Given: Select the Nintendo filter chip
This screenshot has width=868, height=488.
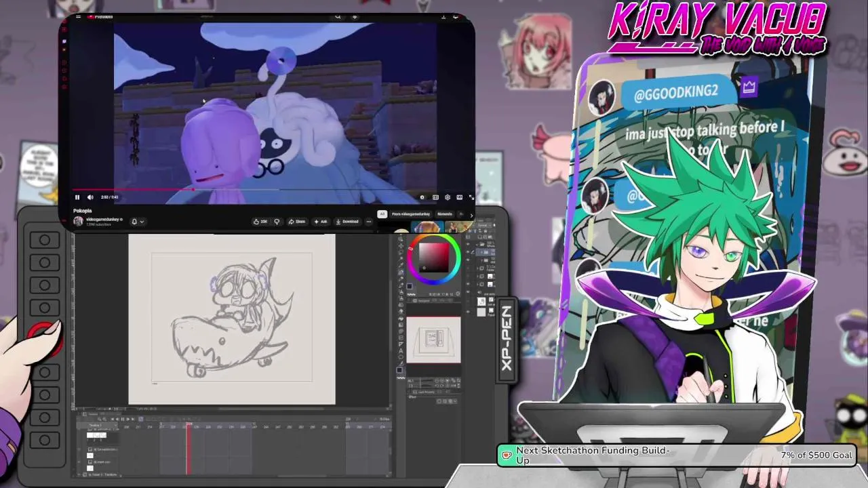Looking at the screenshot, I should pyautogui.click(x=445, y=214).
